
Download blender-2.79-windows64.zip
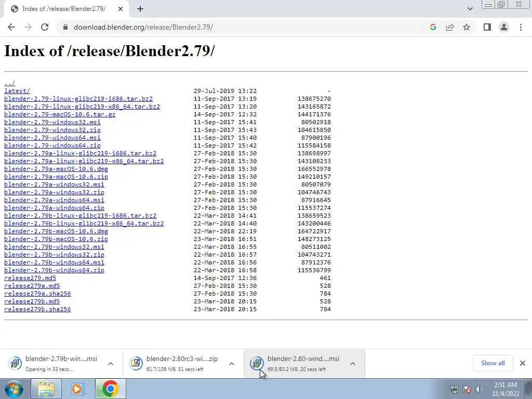(x=52, y=145)
